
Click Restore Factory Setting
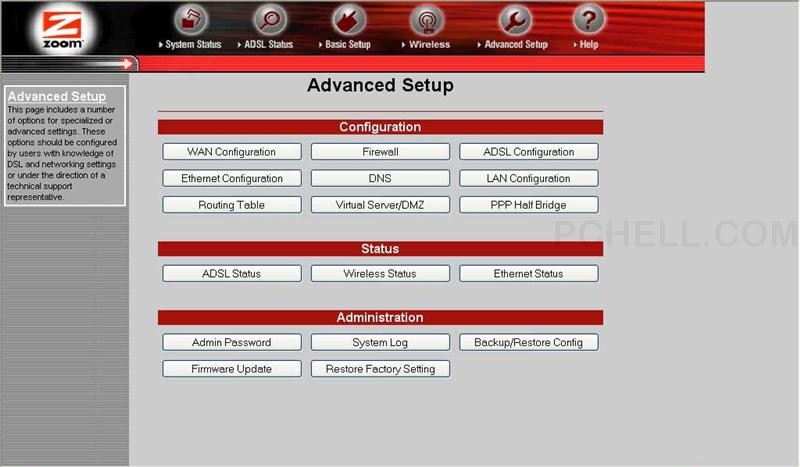(380, 369)
